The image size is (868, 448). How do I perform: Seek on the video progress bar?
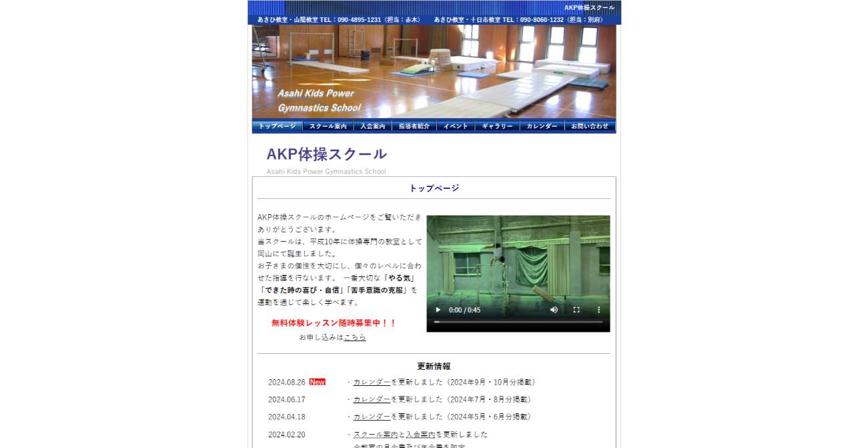coord(517,322)
